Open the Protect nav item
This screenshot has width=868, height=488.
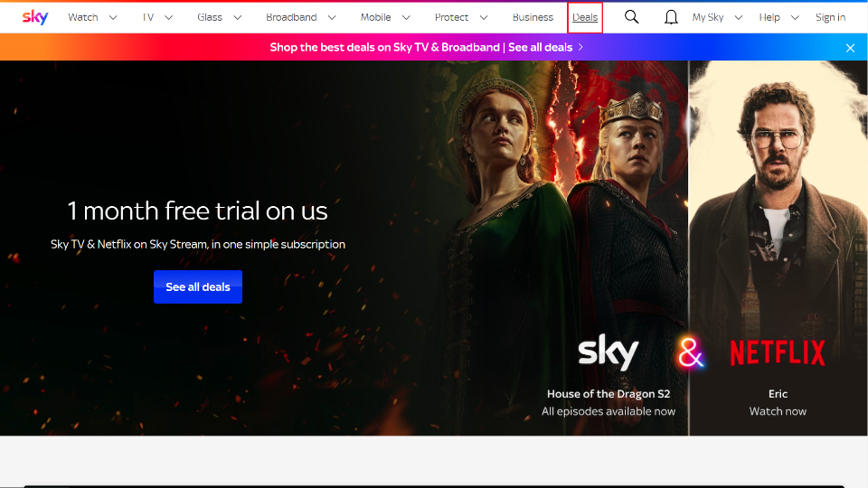[451, 17]
